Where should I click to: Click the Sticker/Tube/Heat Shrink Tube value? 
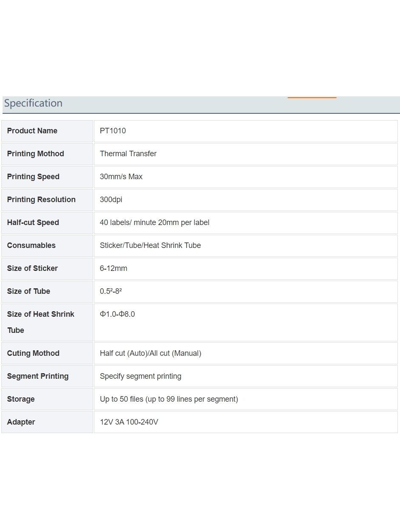point(150,245)
